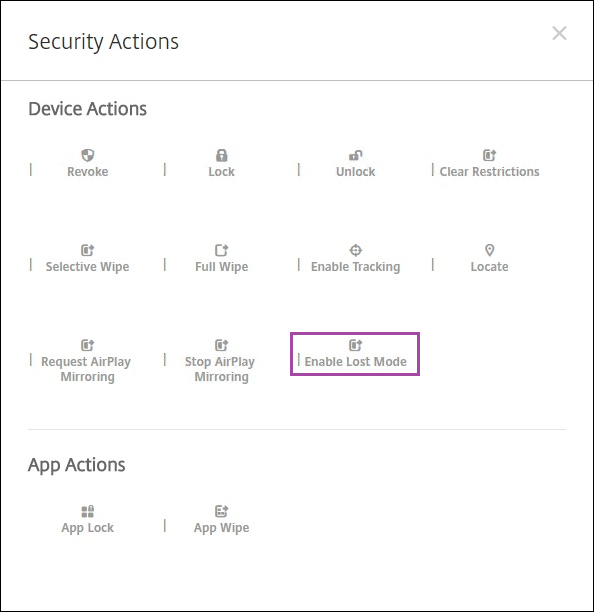Click the Enable Tracking crosshair icon
Viewport: 594px width, 612px height.
356,250
